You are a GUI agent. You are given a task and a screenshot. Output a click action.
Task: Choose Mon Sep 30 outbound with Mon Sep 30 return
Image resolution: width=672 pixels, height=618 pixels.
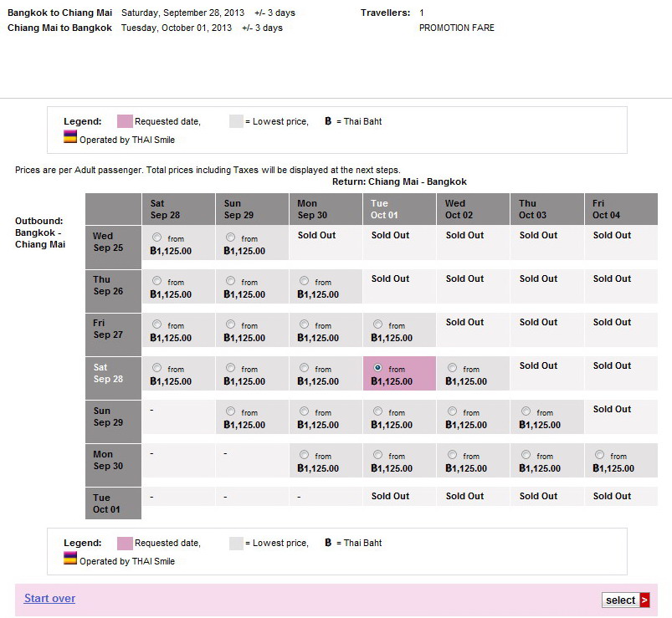pos(304,455)
